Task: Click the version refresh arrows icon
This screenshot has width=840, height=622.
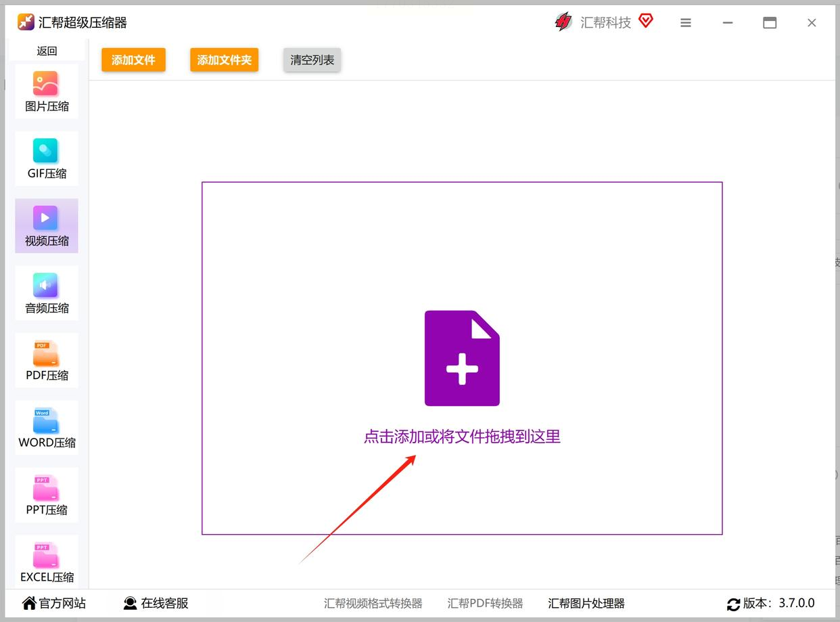Action: tap(733, 604)
